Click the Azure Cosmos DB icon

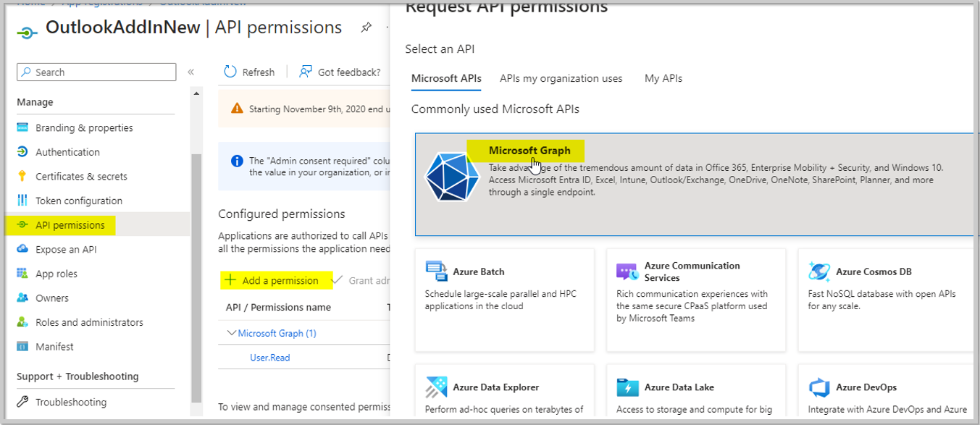[x=819, y=272]
